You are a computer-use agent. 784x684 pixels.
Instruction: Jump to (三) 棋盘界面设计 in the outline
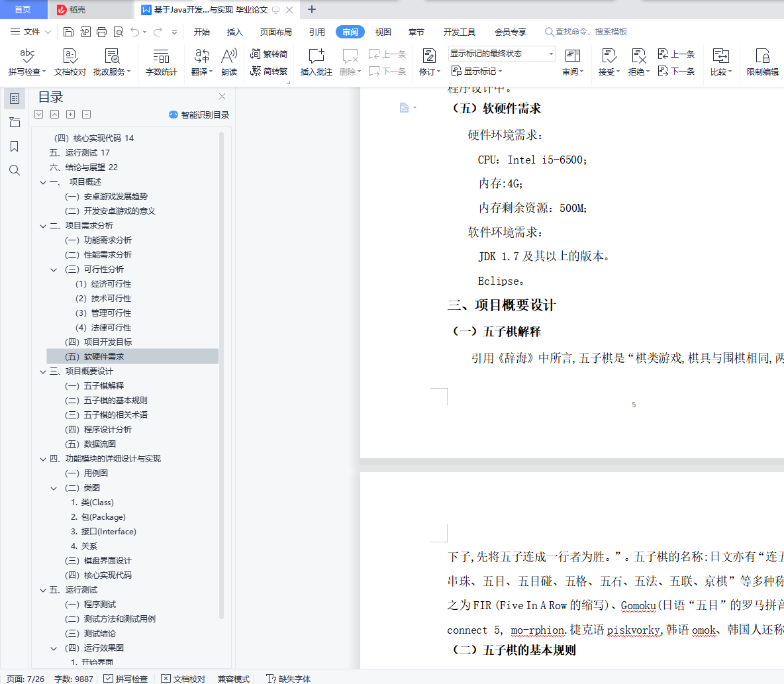click(99, 560)
